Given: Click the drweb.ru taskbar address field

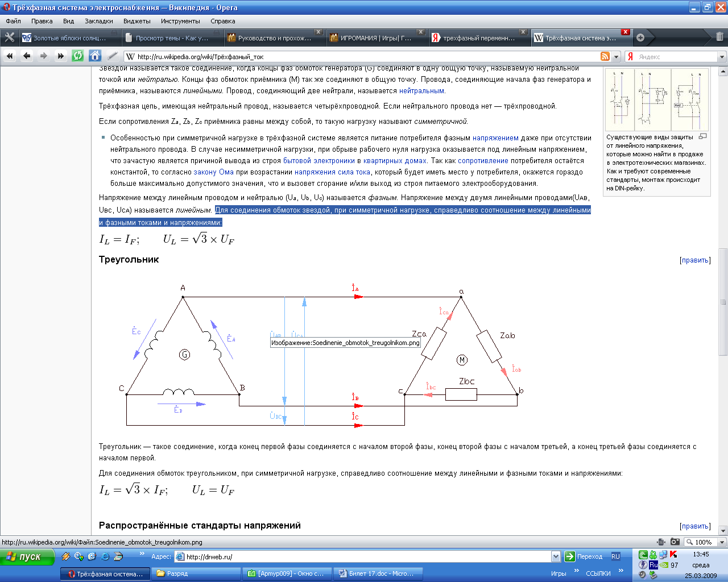Looking at the screenshot, I should click(367, 556).
